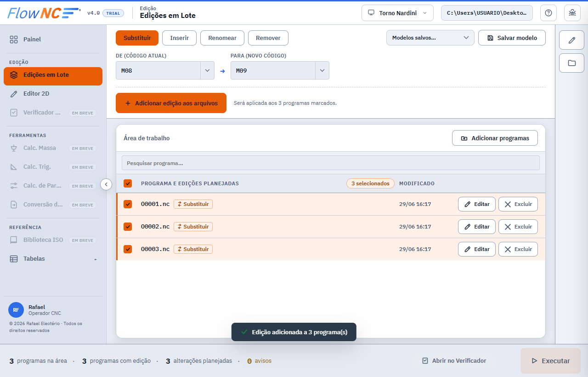588x377 pixels.
Task: Click the M09 new code field
Action: coord(273,70)
